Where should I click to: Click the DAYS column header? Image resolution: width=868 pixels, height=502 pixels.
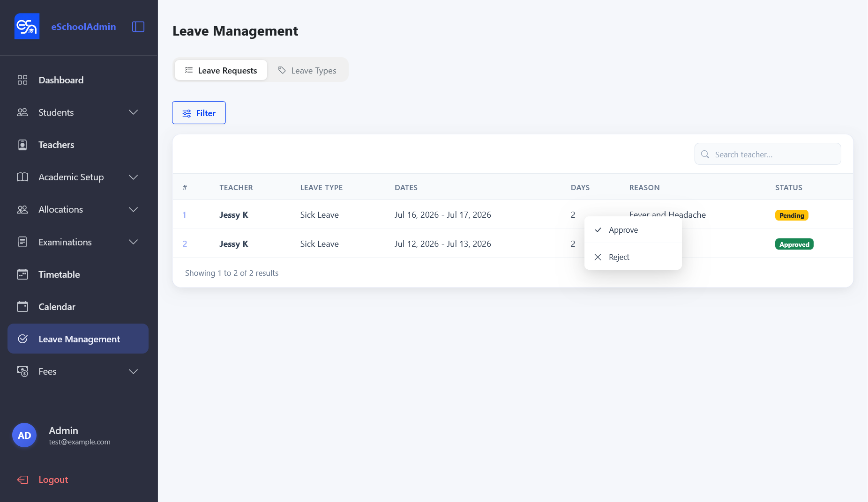[x=580, y=187]
